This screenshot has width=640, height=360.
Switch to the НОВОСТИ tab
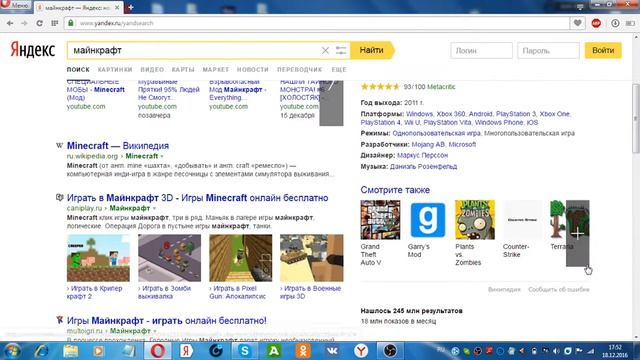tap(253, 69)
